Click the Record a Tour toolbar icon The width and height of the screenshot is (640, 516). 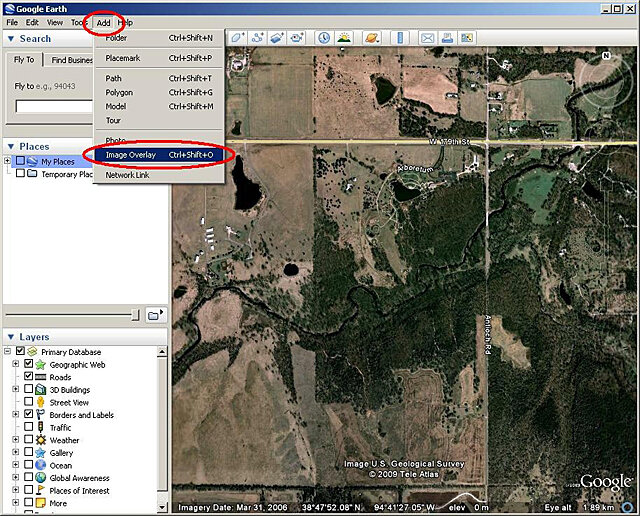pos(299,38)
